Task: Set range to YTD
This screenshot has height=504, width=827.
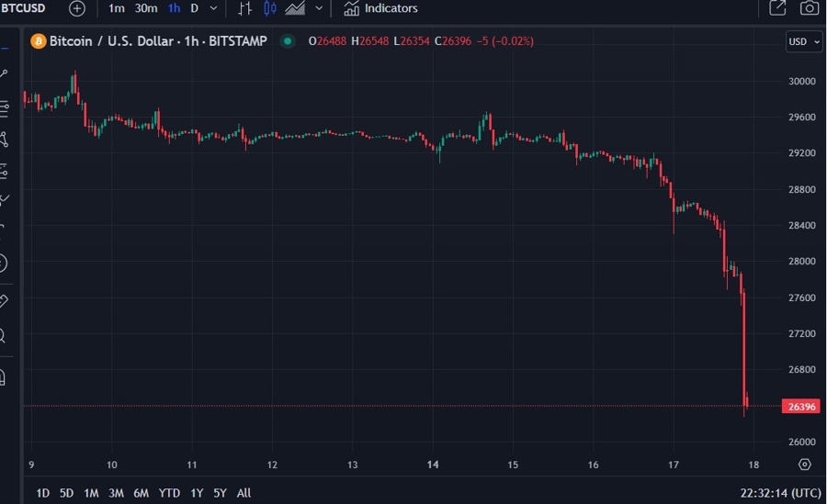Action: pos(169,493)
